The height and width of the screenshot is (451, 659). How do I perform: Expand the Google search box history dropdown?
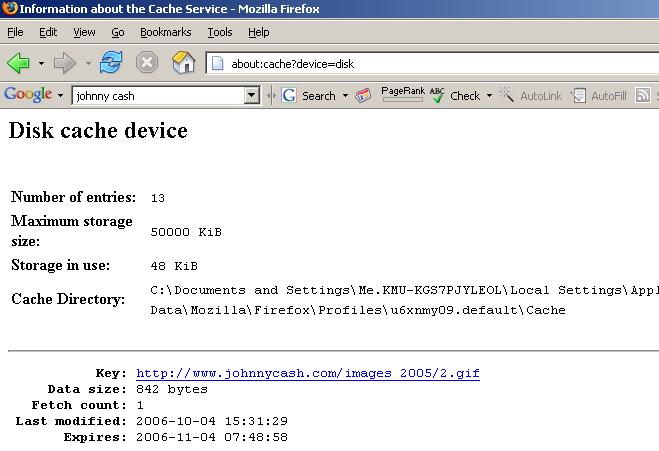click(x=252, y=96)
